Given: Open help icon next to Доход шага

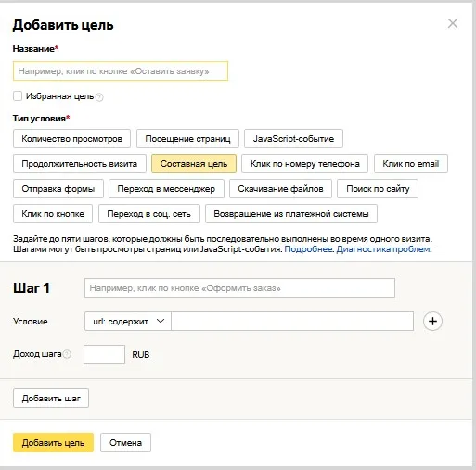Looking at the screenshot, I should pos(67,354).
